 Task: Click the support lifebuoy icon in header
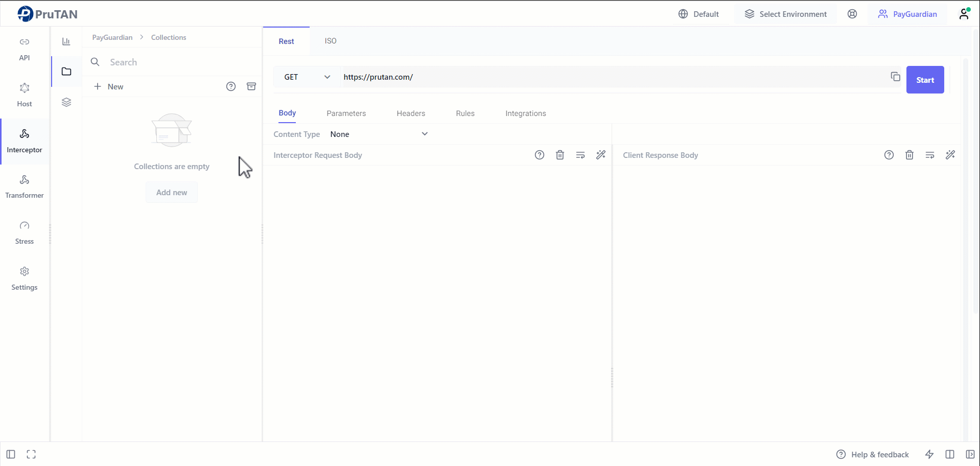pos(852,14)
